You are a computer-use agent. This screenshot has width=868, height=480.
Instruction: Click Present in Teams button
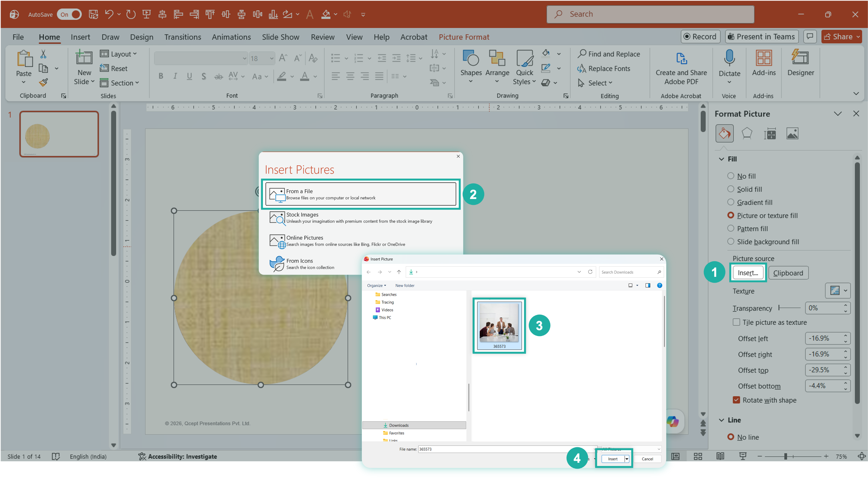762,36
